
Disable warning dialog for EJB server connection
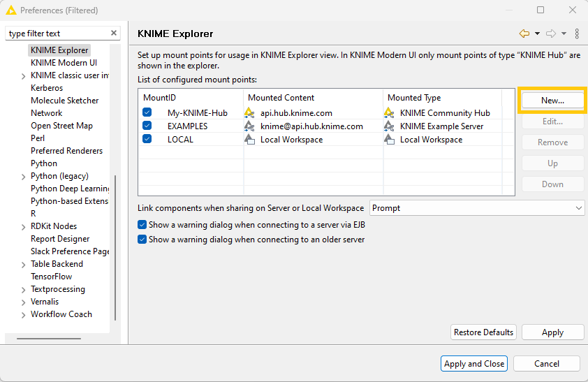click(x=142, y=225)
